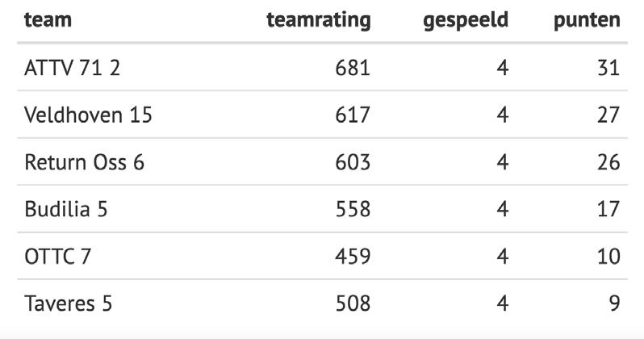The height and width of the screenshot is (339, 644).
Task: Select the ATTV 71 2 team name
Action: [73, 68]
